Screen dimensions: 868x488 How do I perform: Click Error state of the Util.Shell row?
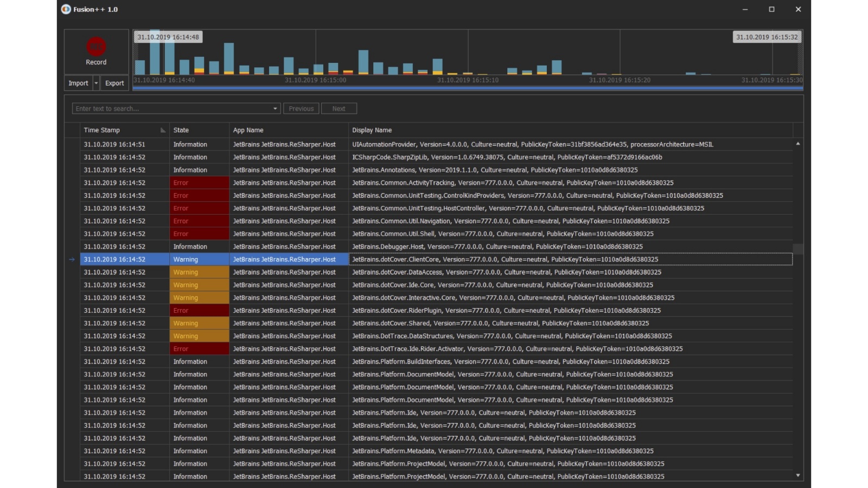(199, 234)
